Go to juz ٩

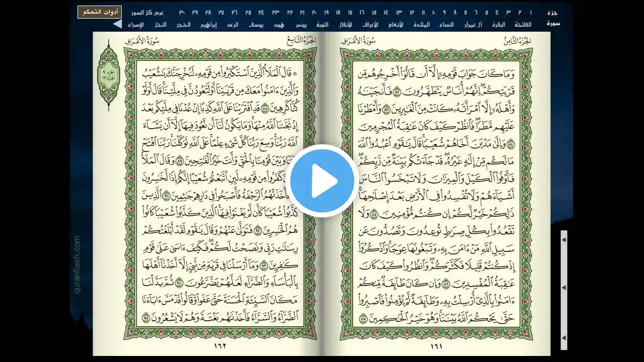click(444, 12)
